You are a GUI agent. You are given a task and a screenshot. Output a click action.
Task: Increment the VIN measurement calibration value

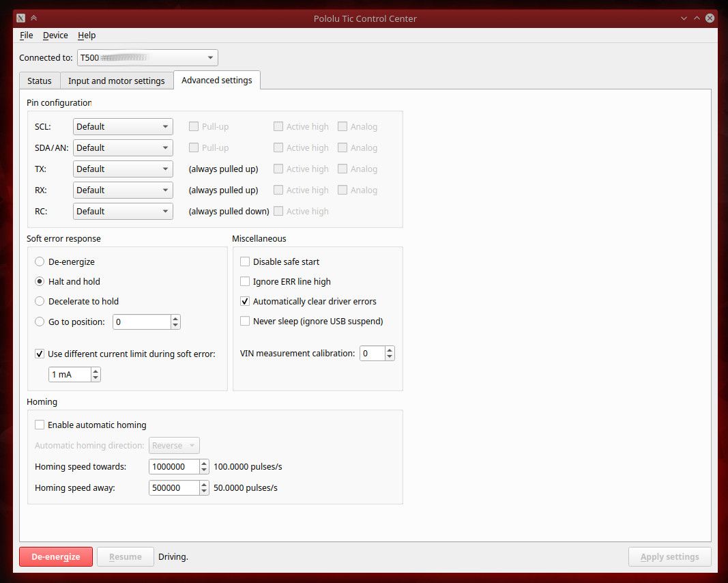(x=388, y=350)
